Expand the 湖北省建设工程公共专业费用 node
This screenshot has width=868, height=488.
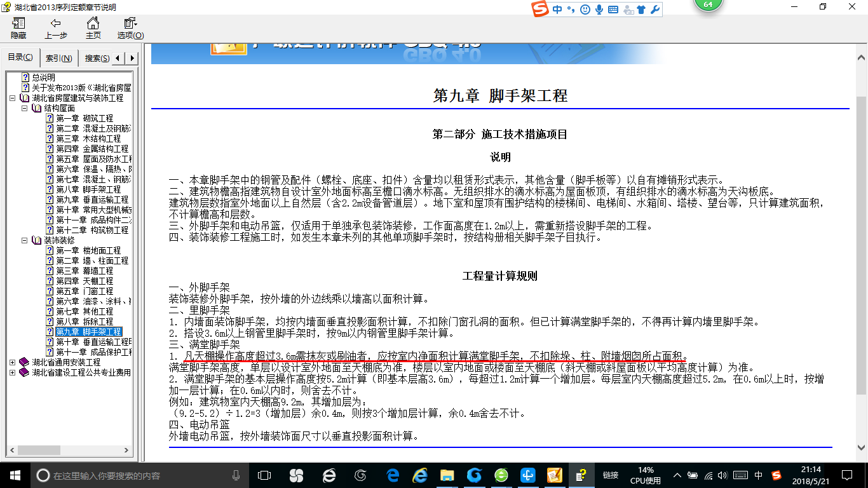click(13, 372)
